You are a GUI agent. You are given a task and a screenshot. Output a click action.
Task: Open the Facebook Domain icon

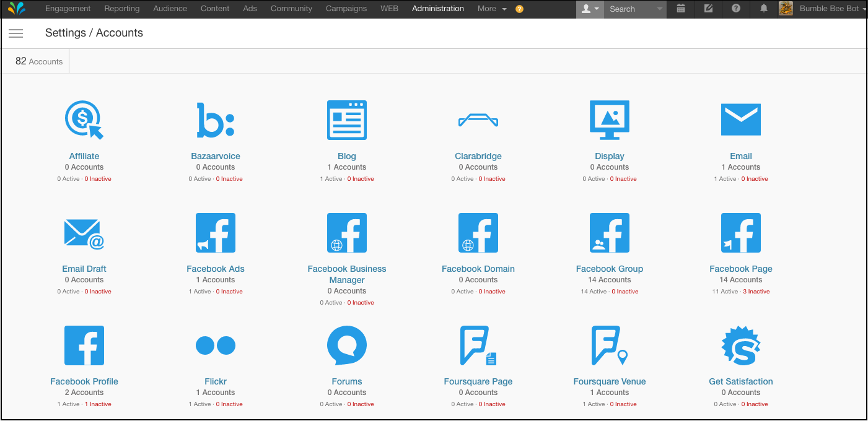(x=478, y=233)
